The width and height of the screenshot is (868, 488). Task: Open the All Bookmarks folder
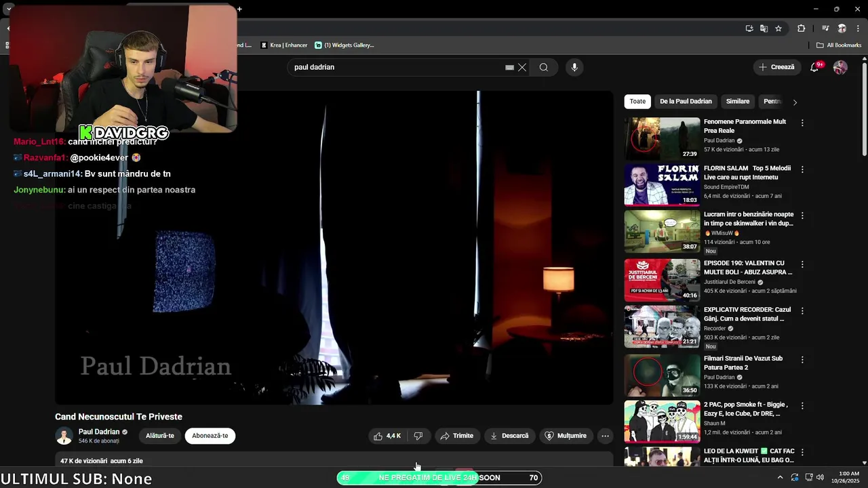pos(839,45)
